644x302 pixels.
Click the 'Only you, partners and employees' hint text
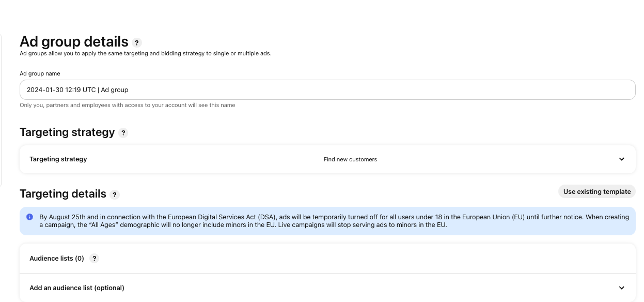pyautogui.click(x=128, y=105)
